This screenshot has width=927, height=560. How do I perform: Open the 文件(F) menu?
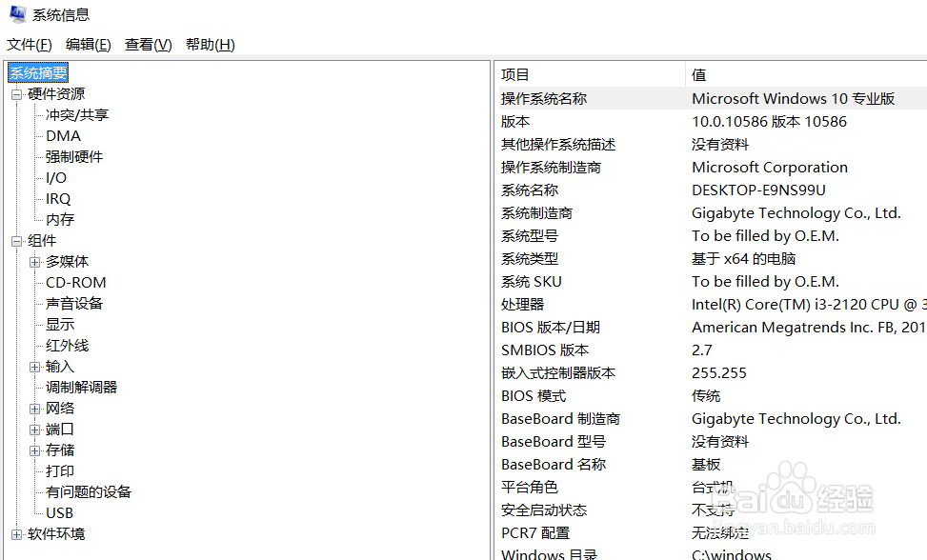click(x=28, y=44)
